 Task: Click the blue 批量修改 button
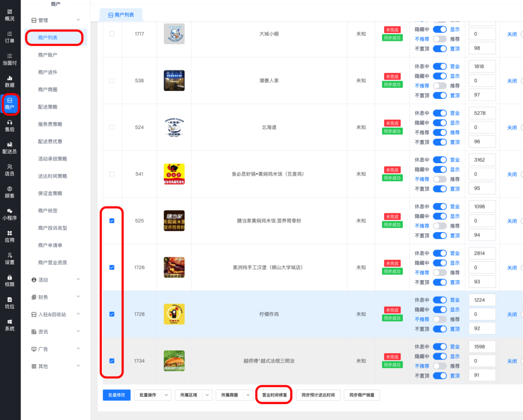[x=117, y=395]
